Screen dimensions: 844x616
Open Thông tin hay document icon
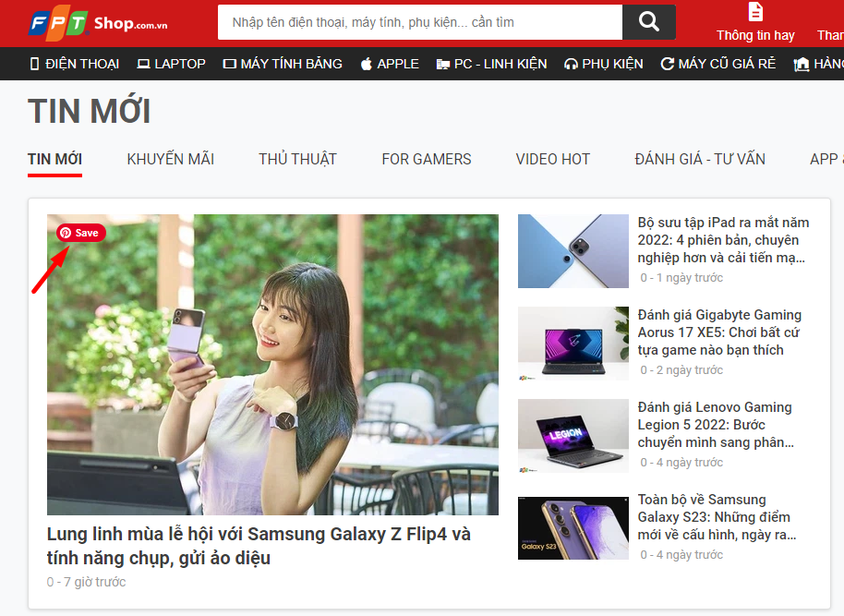[x=755, y=11]
